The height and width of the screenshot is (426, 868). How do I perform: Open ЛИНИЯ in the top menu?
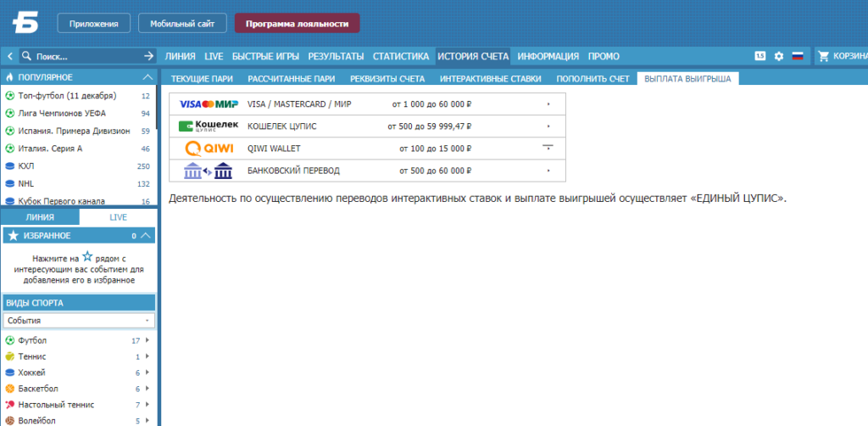[x=180, y=56]
